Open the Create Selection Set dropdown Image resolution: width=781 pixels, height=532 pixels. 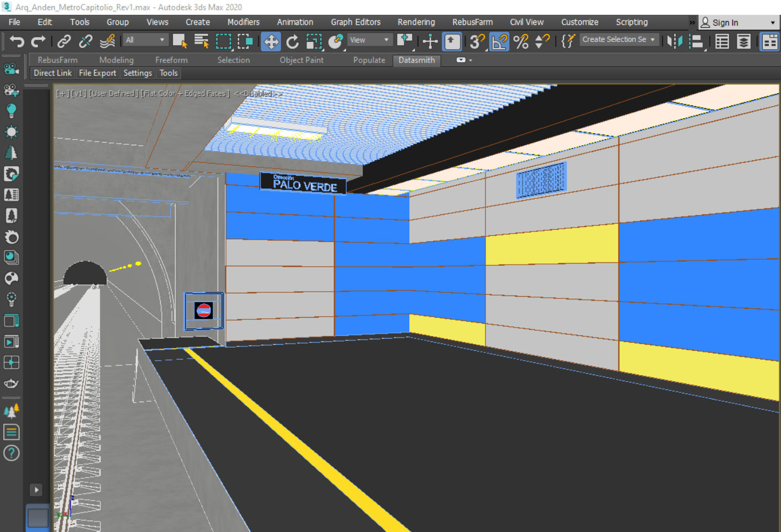[x=619, y=40]
